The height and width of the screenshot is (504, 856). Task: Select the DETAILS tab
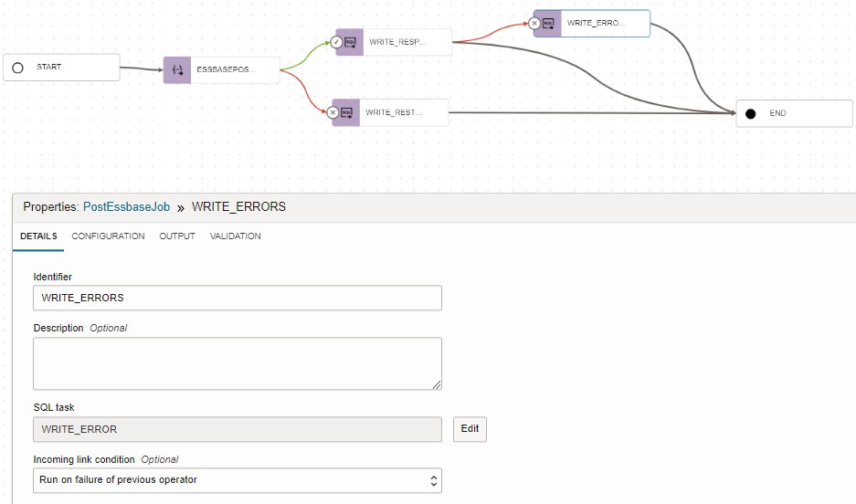[x=38, y=236]
